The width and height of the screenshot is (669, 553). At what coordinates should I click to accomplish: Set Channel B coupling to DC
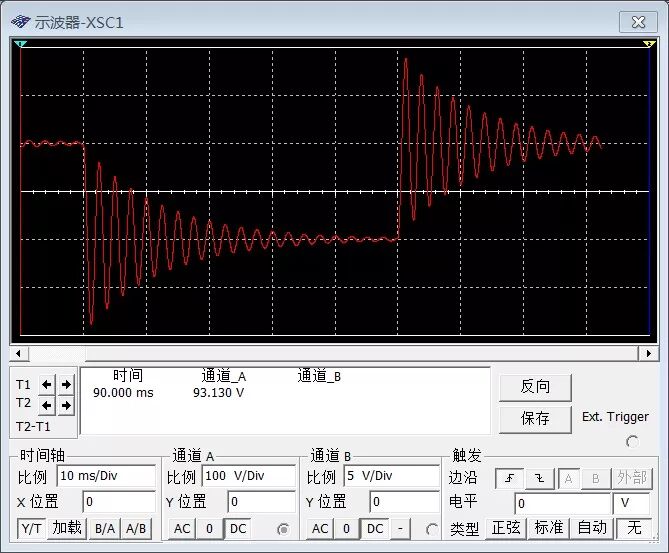point(373,528)
